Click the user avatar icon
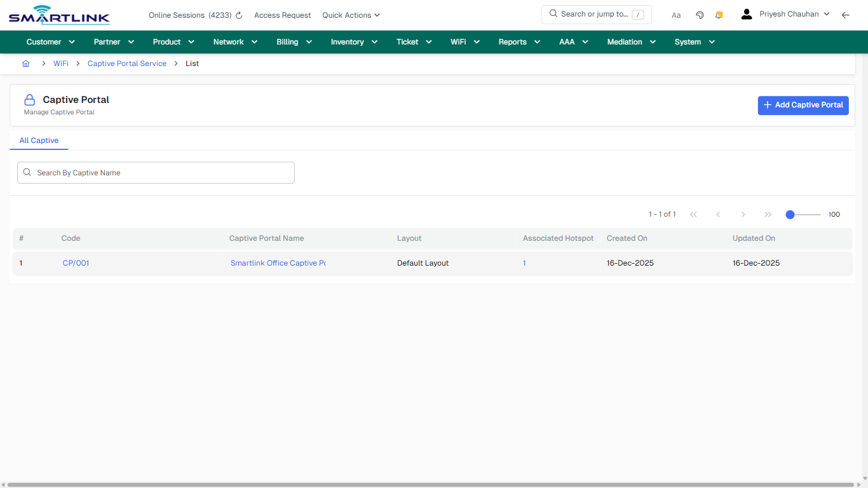 pos(746,13)
